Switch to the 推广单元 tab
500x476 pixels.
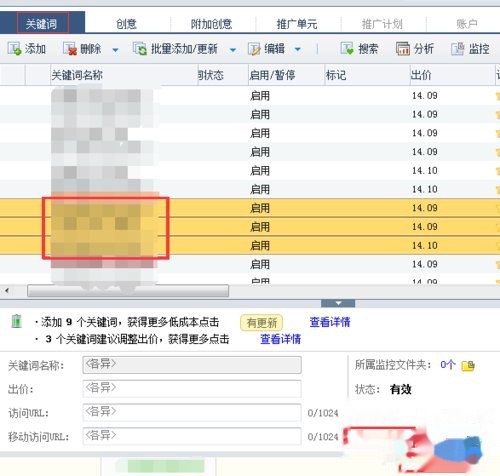click(297, 24)
